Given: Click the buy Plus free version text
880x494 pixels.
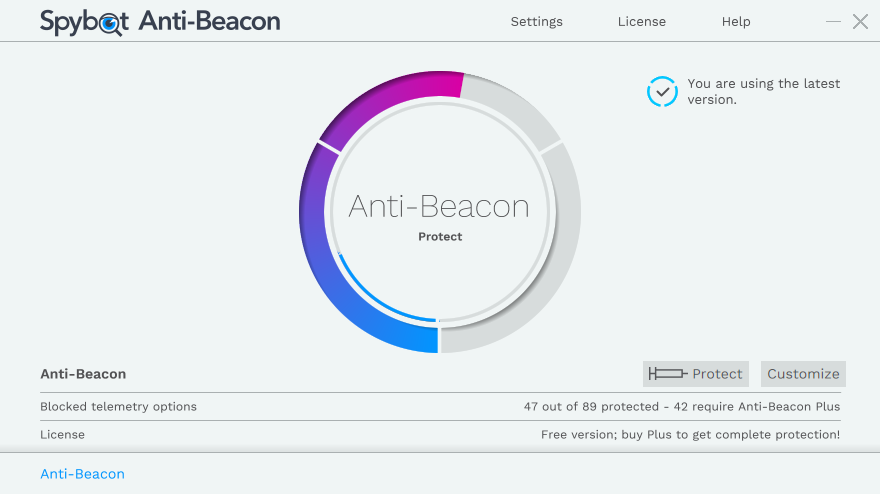Looking at the screenshot, I should pos(690,435).
